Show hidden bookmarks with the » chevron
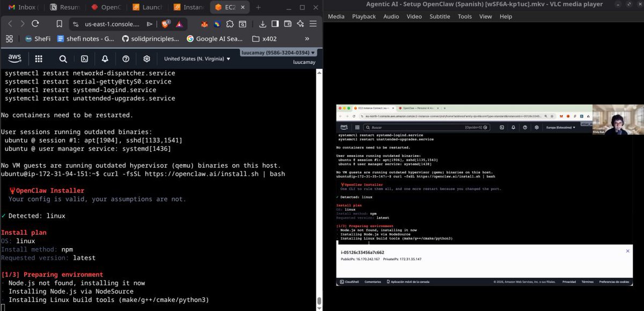Image resolution: width=644 pixels, height=311 pixels. tap(307, 39)
